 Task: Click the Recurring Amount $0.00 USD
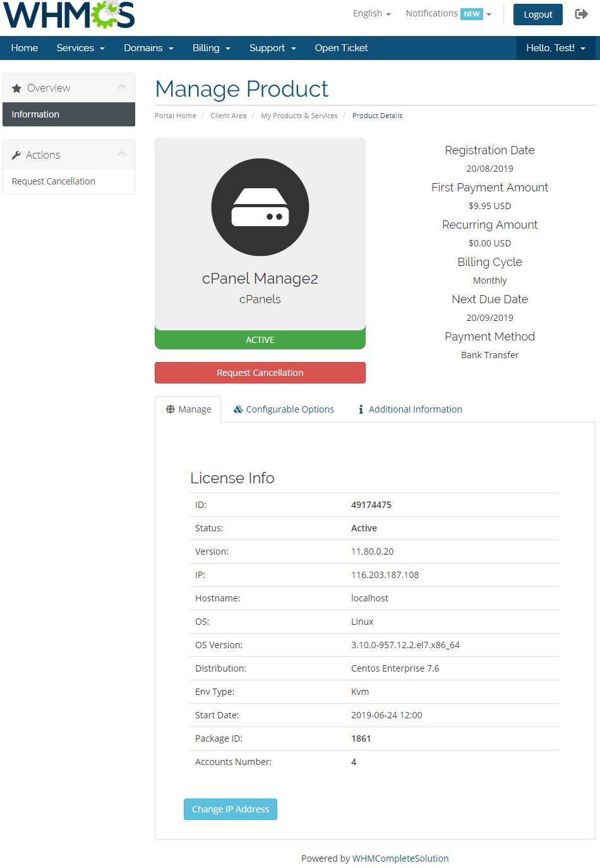pyautogui.click(x=490, y=243)
